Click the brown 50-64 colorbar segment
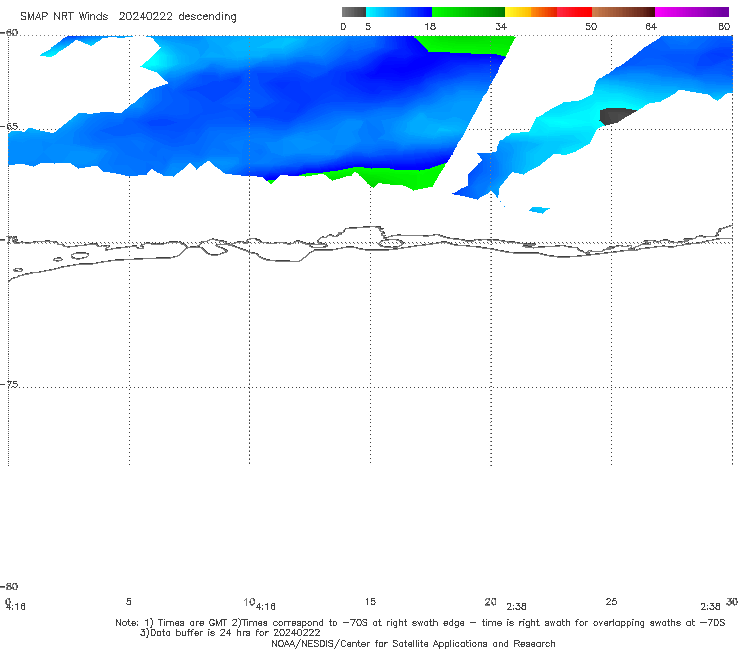 click(623, 12)
